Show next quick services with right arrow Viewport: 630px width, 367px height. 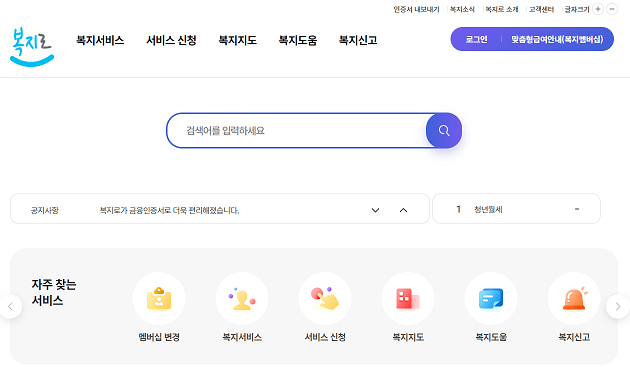click(618, 307)
